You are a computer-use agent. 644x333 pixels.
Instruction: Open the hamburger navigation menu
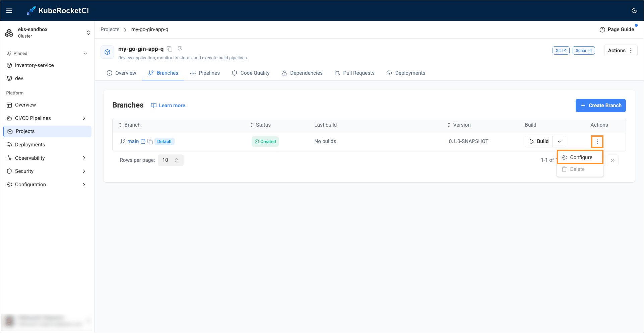point(9,11)
